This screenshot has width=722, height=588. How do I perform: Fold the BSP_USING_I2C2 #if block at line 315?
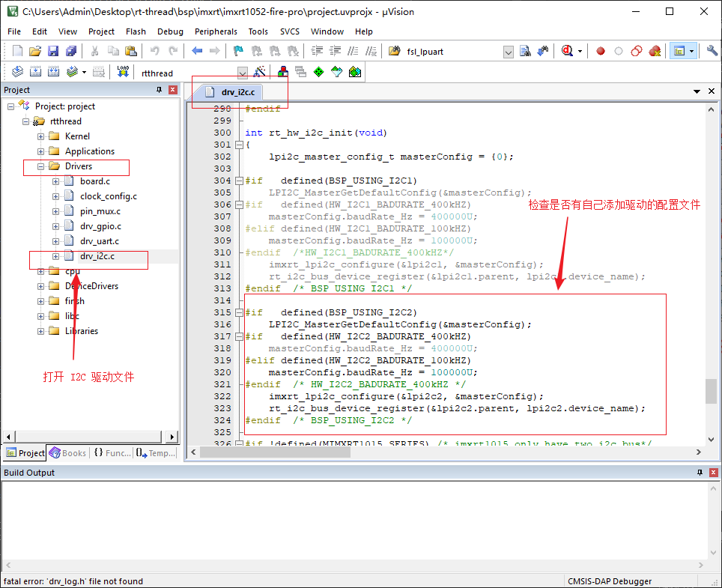click(x=239, y=312)
